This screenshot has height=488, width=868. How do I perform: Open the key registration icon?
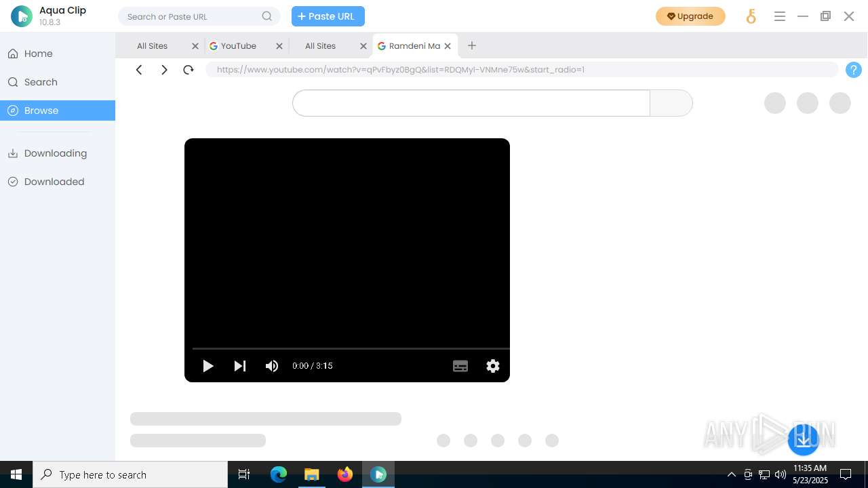(751, 16)
